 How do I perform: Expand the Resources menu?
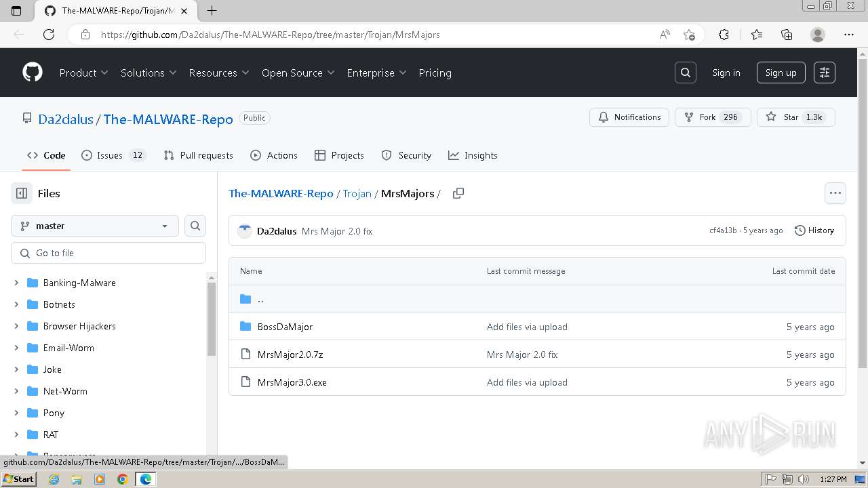tap(219, 73)
